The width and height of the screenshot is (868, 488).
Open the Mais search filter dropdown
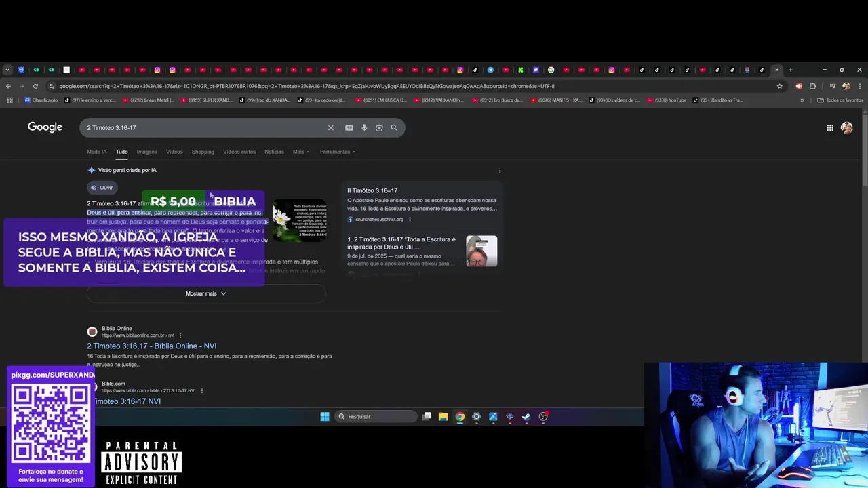pos(300,152)
